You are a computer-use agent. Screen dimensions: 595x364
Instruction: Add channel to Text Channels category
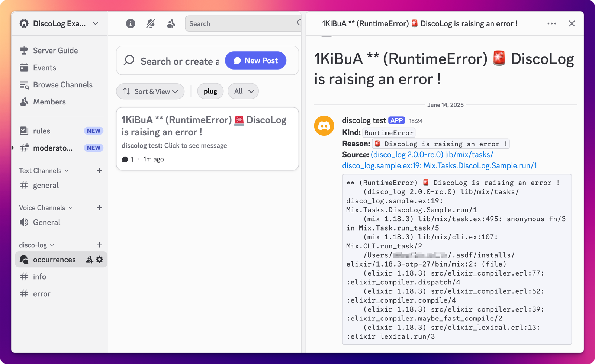click(99, 171)
